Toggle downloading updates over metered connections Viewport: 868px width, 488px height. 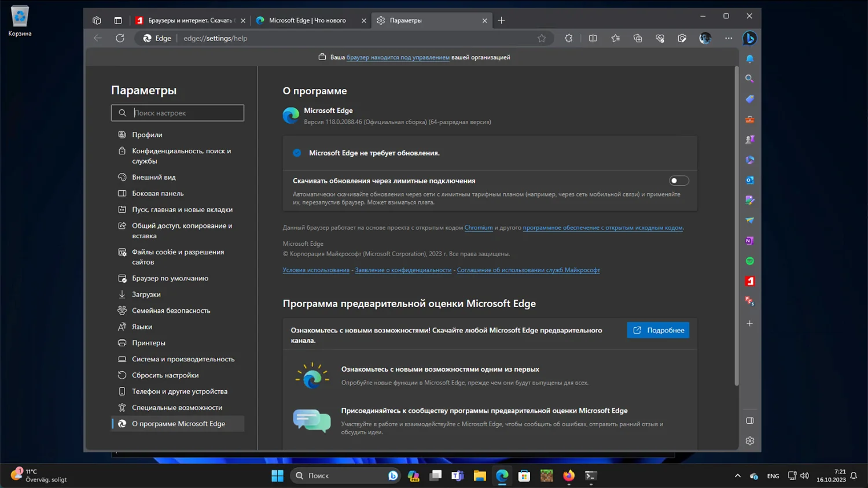[678, 180]
